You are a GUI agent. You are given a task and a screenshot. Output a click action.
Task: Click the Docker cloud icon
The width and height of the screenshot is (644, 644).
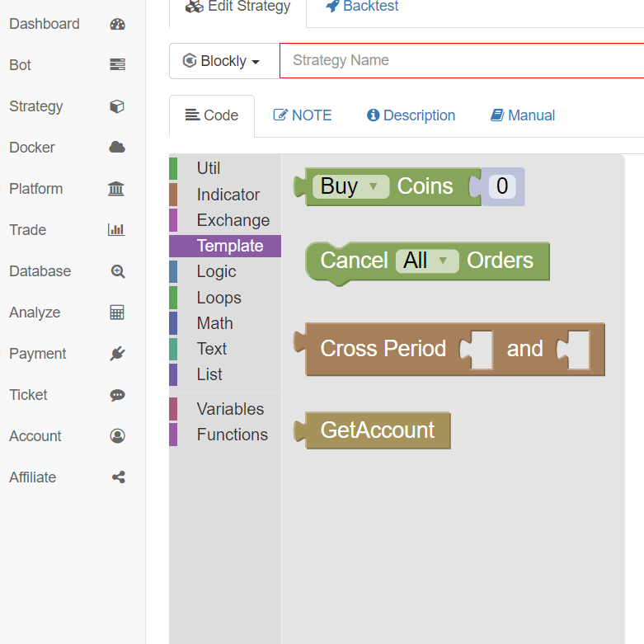[x=117, y=148]
